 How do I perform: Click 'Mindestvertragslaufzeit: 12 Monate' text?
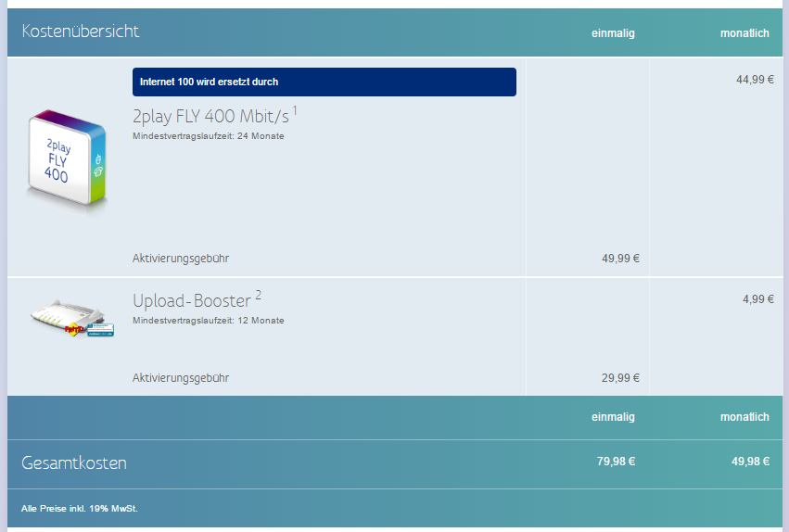click(x=208, y=321)
